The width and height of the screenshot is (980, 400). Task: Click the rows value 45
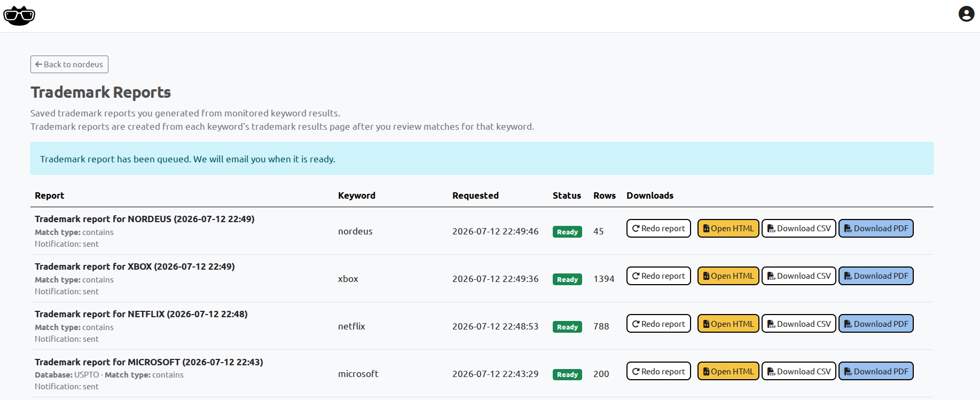(599, 231)
